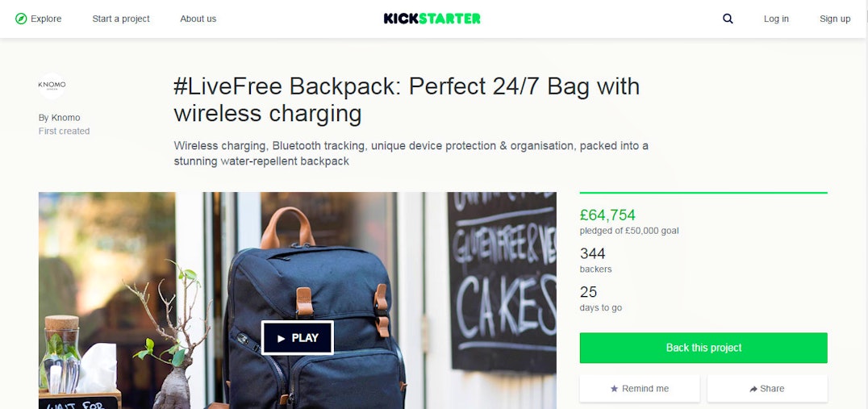Screen dimensions: 868x409
Task: Open creator profile By Knomo
Action: tap(59, 117)
